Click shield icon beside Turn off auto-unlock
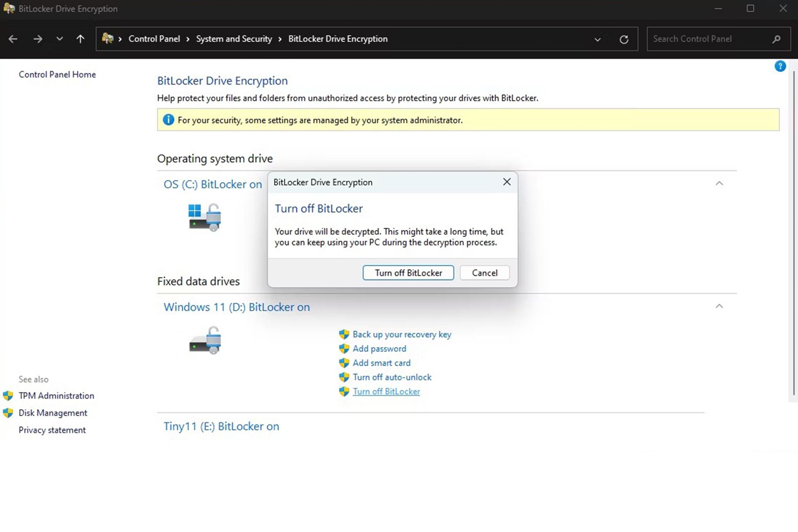This screenshot has height=532, width=798. tap(344, 377)
